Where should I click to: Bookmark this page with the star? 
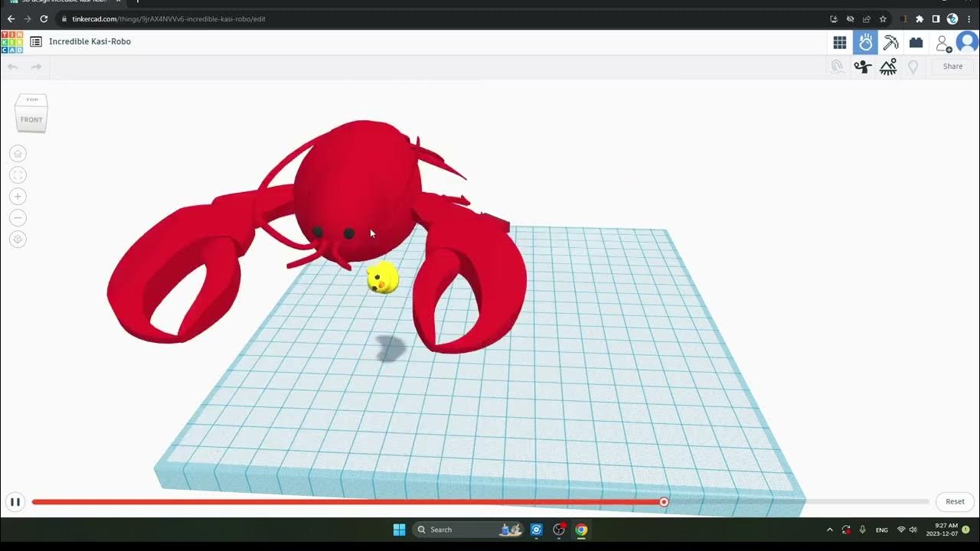(883, 19)
